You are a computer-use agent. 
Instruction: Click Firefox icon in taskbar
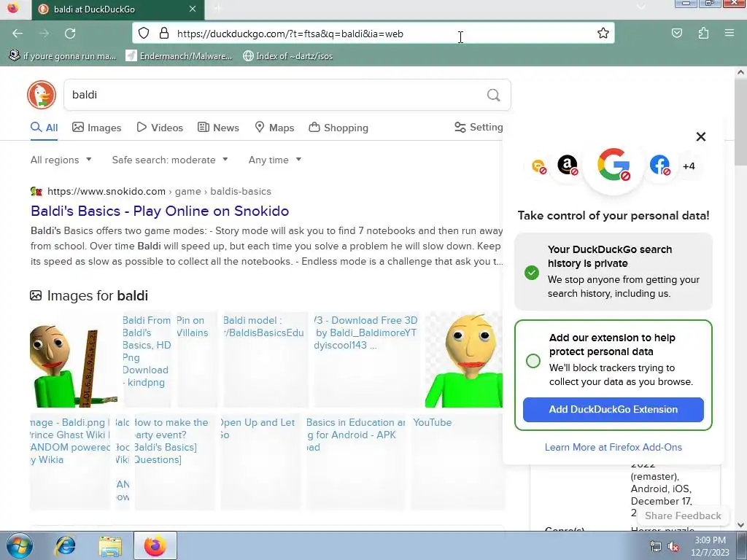155,545
